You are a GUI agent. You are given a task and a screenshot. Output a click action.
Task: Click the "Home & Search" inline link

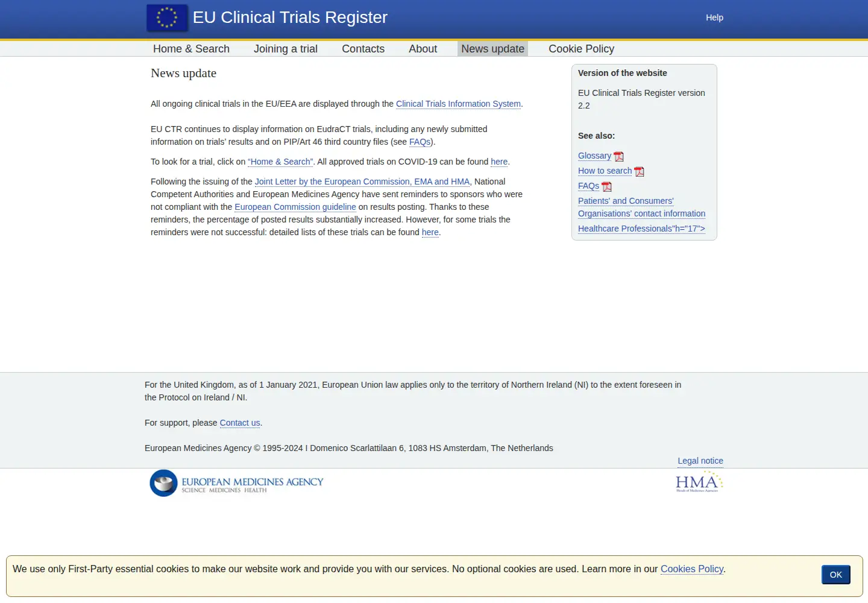pyautogui.click(x=280, y=162)
